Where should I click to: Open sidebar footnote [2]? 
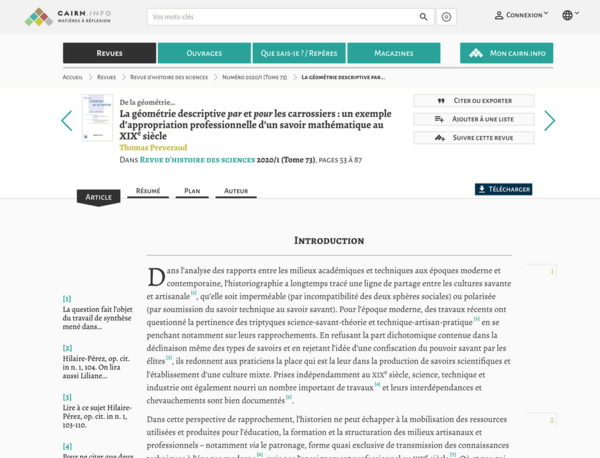[x=67, y=348]
